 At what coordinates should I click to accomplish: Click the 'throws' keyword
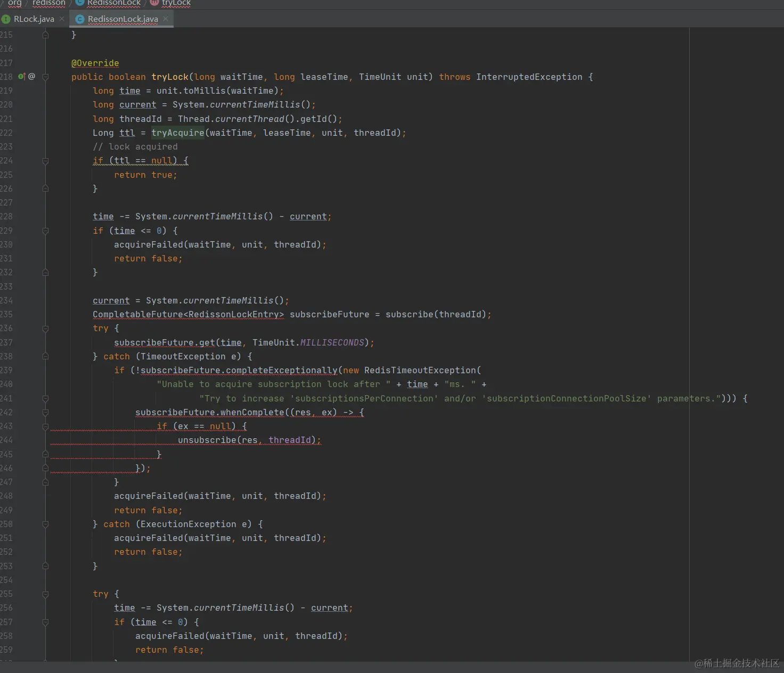[x=455, y=77]
